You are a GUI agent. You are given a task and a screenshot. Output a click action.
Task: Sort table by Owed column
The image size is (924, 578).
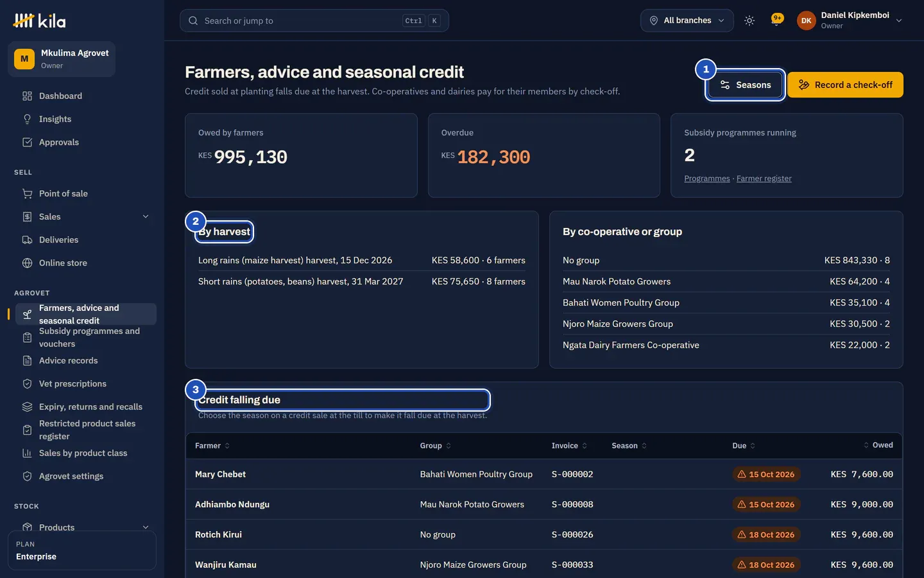coord(878,445)
